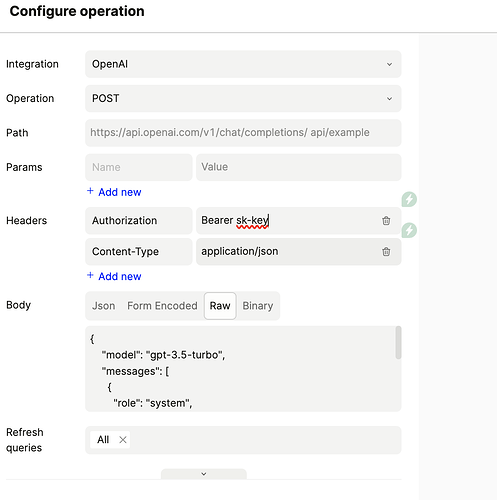497x500 pixels.
Task: Click the upper green lightning bolt icon
Action: 409,199
